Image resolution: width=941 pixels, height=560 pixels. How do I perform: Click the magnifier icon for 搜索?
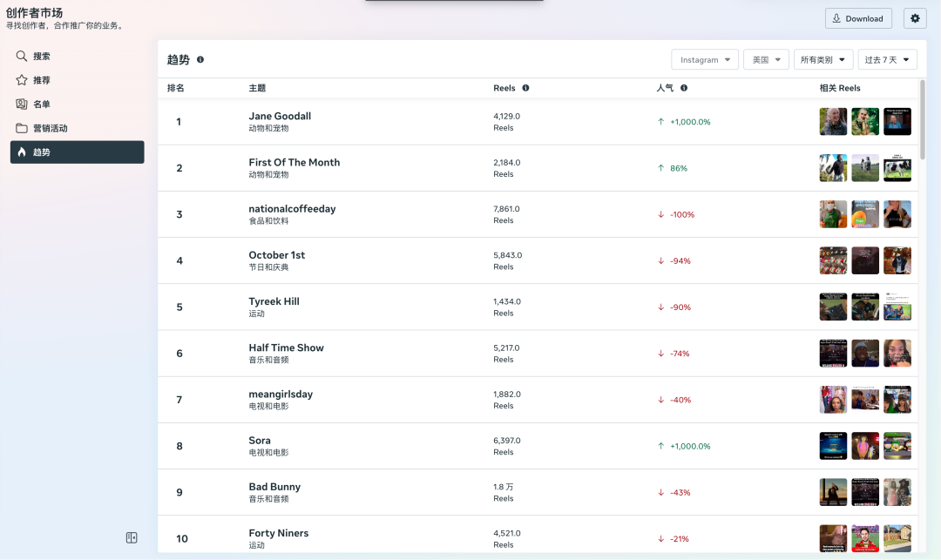(x=22, y=56)
